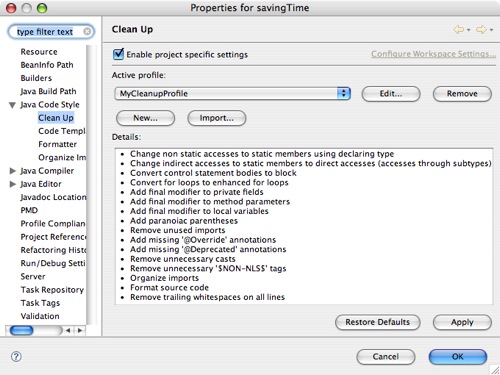Viewport: 500px width, 375px height.
Task: Click the Edit... profile button
Action: coord(391,94)
